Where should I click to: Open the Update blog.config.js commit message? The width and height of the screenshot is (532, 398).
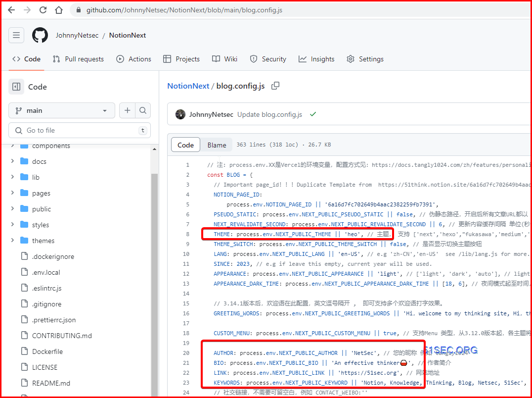[x=269, y=114]
